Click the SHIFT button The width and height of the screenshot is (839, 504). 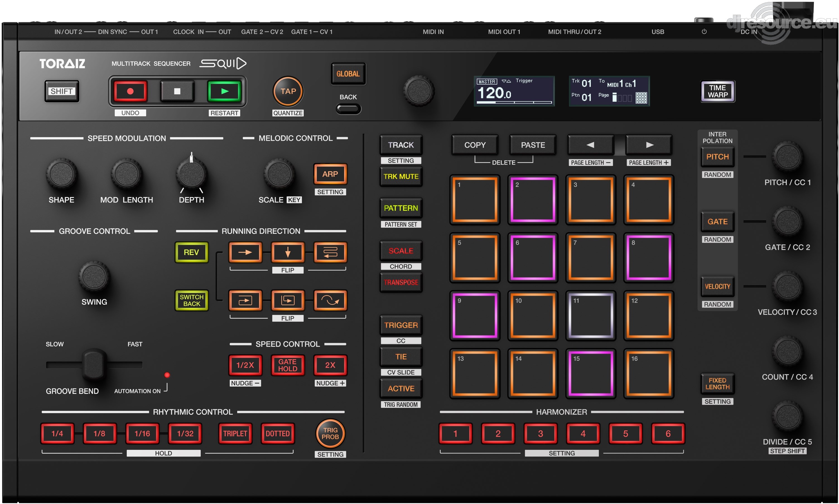click(x=62, y=91)
